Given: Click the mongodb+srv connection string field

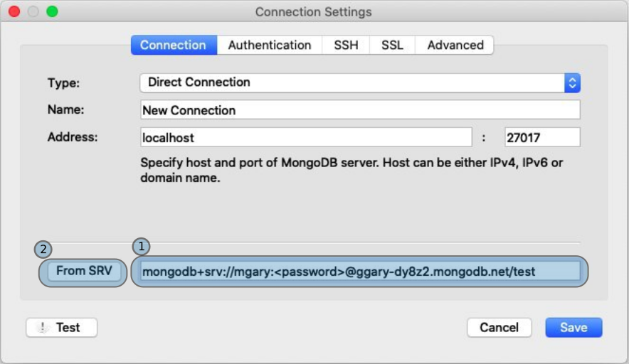Looking at the screenshot, I should tap(360, 272).
